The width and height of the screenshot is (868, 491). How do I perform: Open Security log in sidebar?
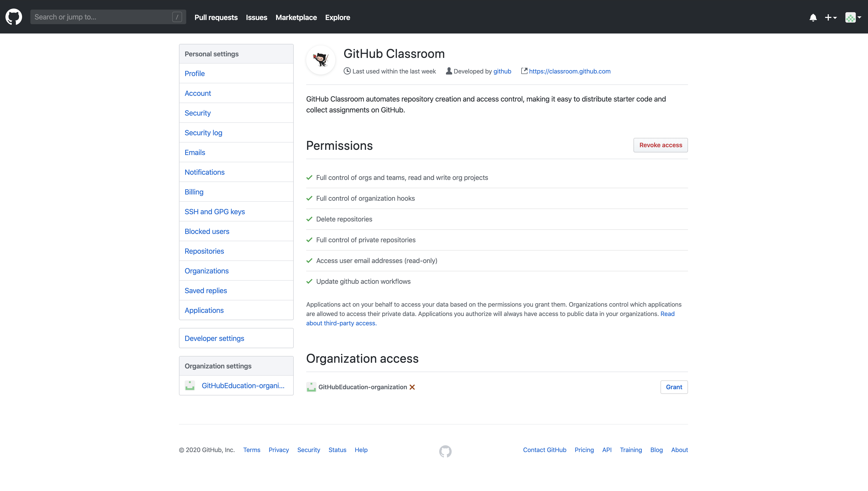[236, 132]
